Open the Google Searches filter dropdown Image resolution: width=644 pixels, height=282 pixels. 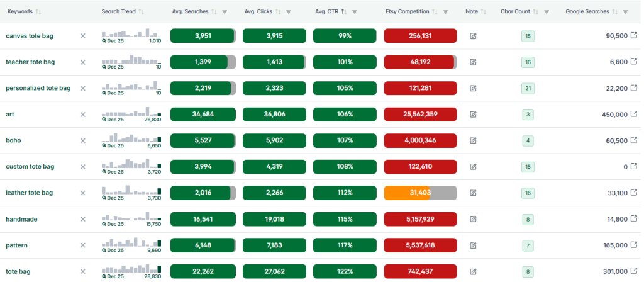click(625, 12)
